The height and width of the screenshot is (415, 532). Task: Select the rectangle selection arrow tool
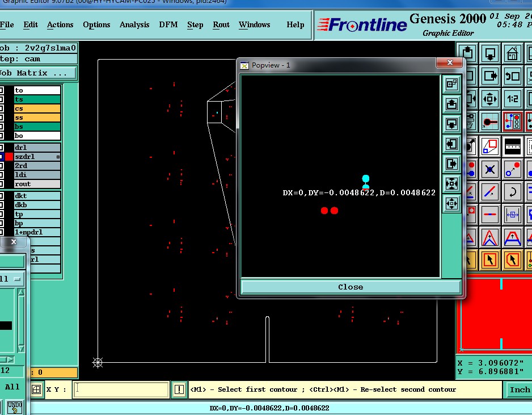pos(490,260)
